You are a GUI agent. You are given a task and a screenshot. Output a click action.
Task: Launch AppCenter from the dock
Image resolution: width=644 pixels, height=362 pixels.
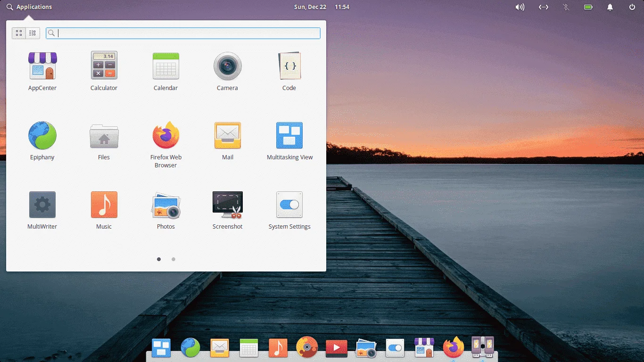pyautogui.click(x=424, y=348)
